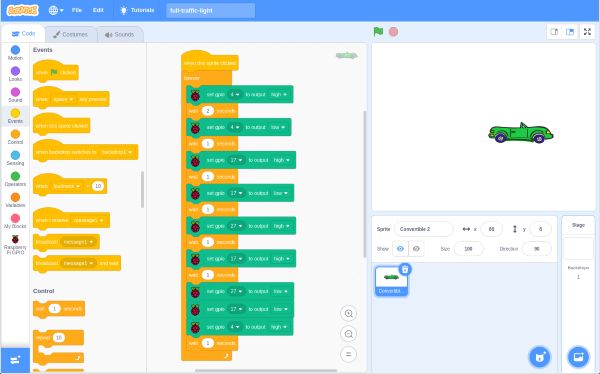Click the palette 'wait 1 seconds' block
Image resolution: width=600 pixels, height=374 pixels.
click(x=59, y=309)
